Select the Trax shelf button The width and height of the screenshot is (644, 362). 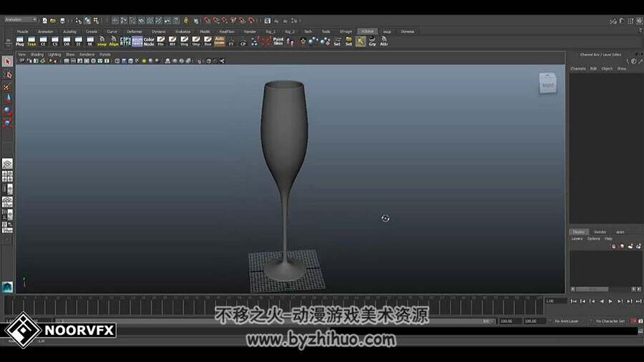(31, 41)
